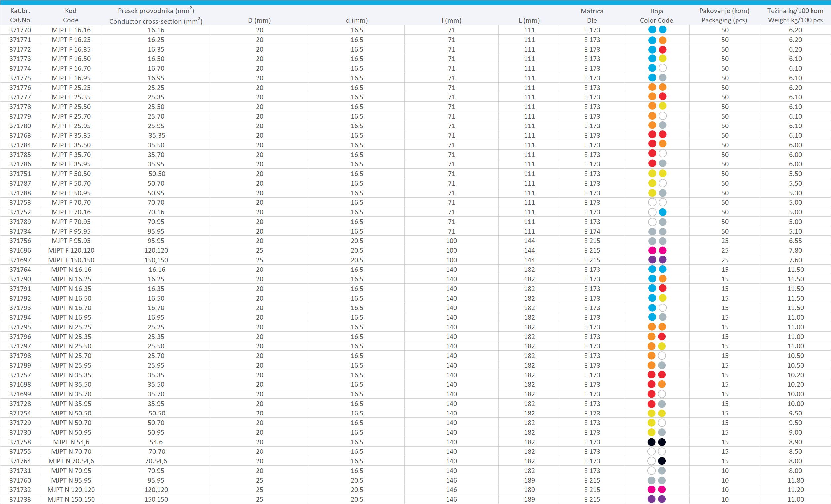Click the Matrica Die column header
Viewport: 831px width, 504px height.
point(592,16)
